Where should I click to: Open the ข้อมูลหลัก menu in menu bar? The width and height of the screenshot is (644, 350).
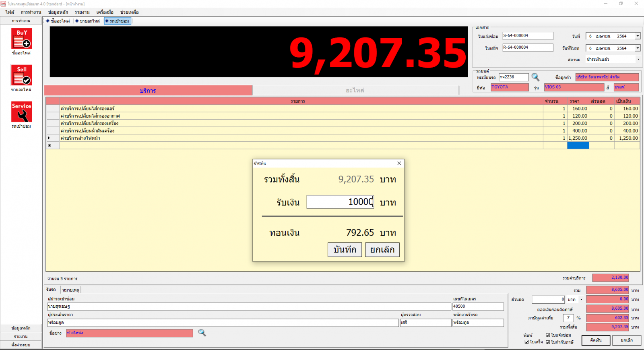(x=58, y=12)
